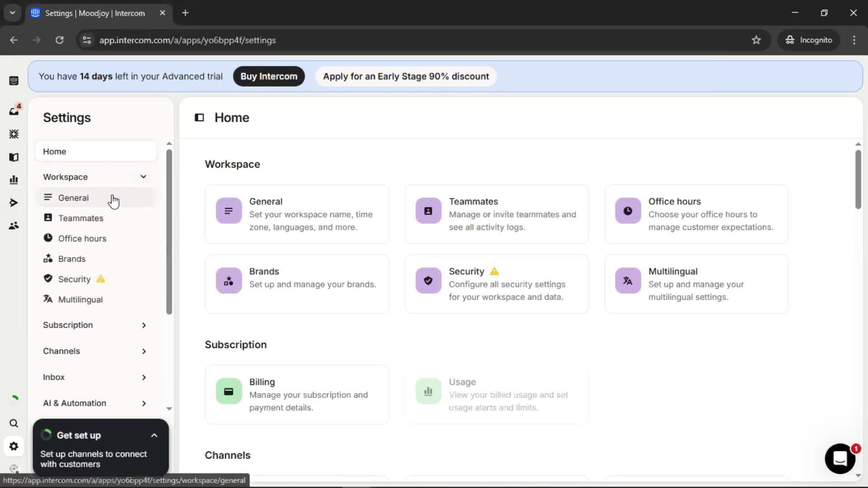Screen dimensions: 868x488
Task: Click the Incognito profile button
Action: (x=808, y=40)
